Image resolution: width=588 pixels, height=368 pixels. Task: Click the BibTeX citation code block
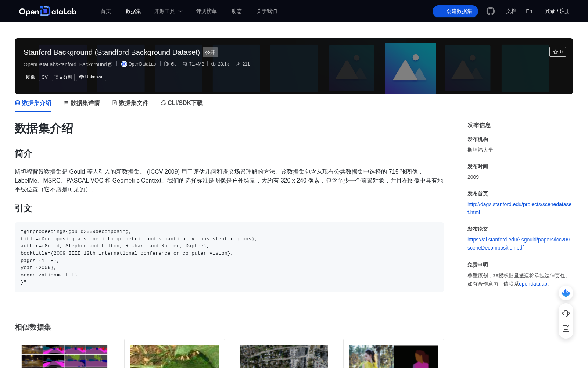coord(229,257)
